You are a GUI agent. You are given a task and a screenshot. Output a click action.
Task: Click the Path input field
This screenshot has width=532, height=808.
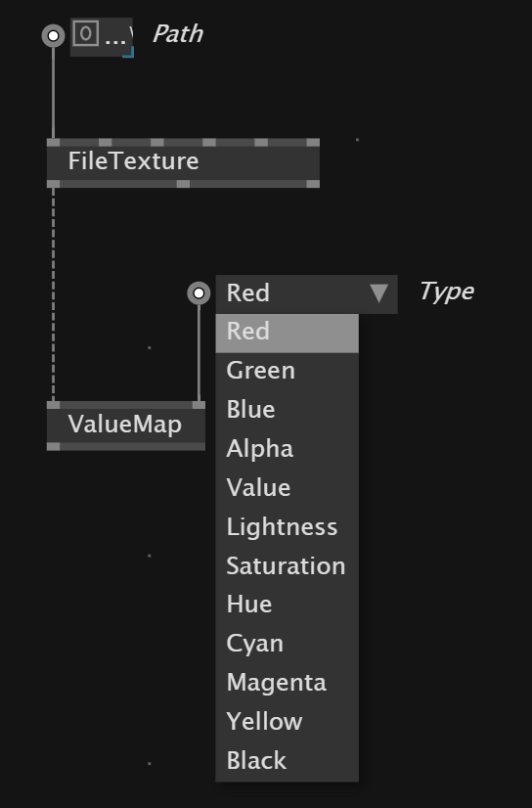[x=102, y=36]
